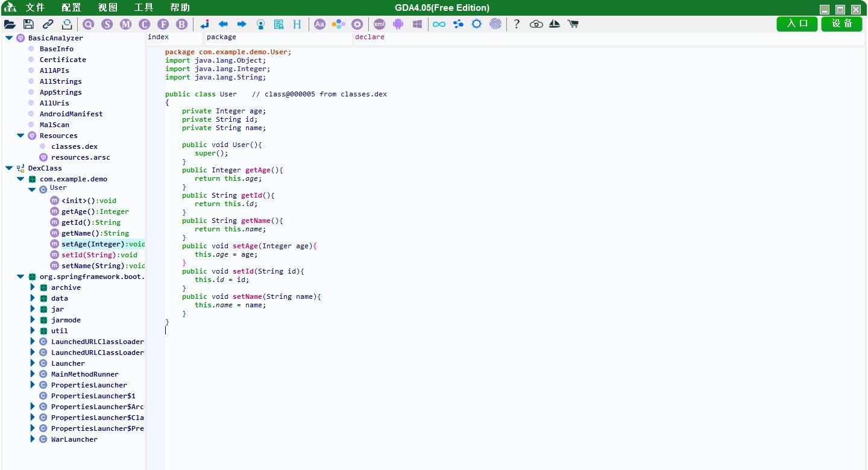Navigate back with the left arrow
The height and width of the screenshot is (470, 868).
[223, 24]
